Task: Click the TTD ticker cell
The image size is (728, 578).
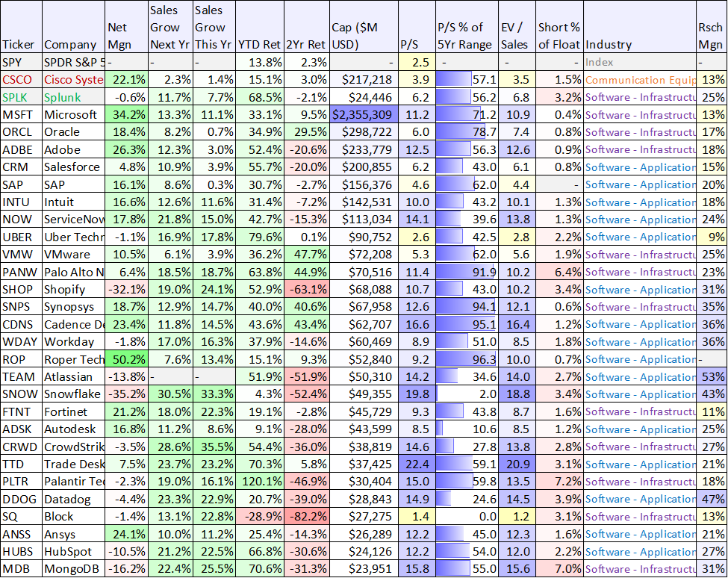Action: (21, 464)
